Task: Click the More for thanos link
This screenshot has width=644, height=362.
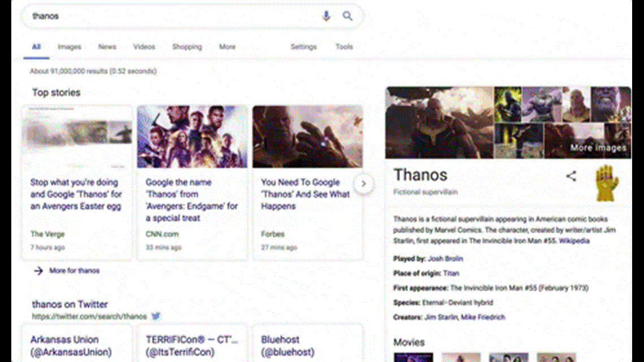Action: (x=75, y=271)
